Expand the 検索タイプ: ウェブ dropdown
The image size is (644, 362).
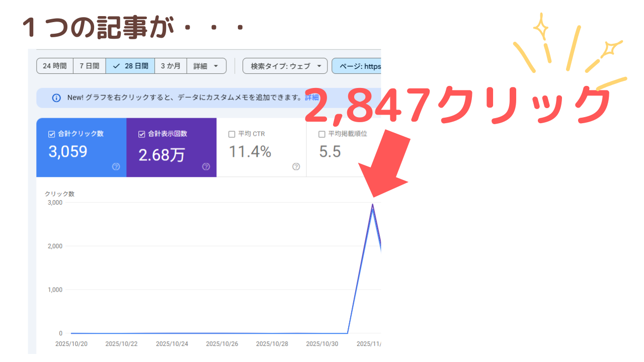285,66
